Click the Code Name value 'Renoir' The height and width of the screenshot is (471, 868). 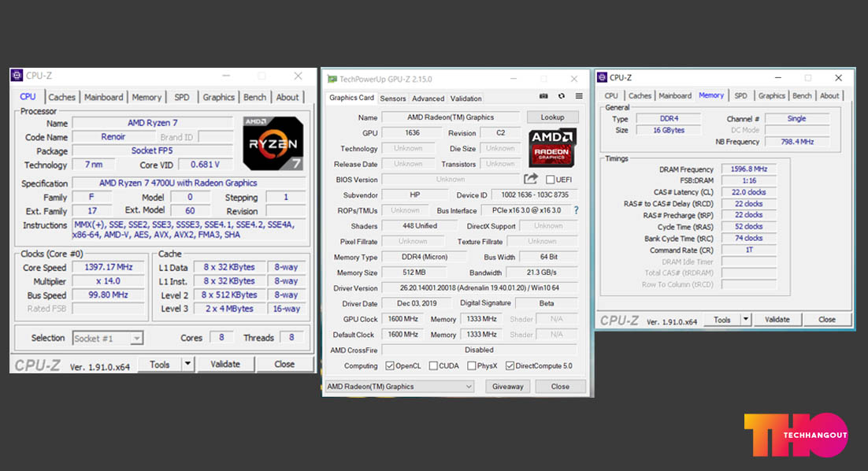coord(113,137)
